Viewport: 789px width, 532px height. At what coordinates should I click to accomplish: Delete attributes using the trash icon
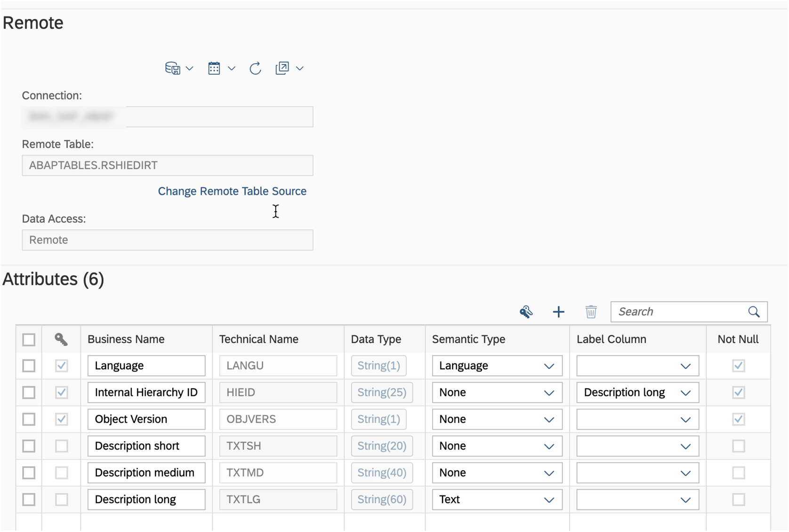pos(591,312)
